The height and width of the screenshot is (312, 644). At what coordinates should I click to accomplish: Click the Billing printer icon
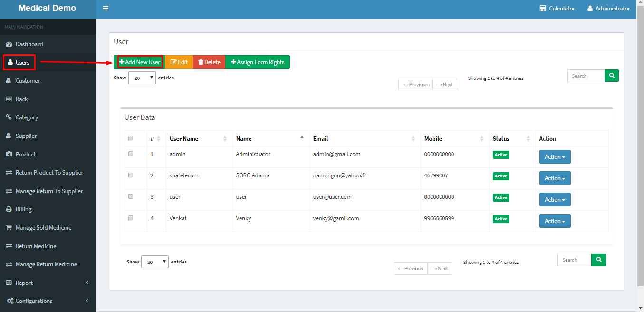pos(9,209)
